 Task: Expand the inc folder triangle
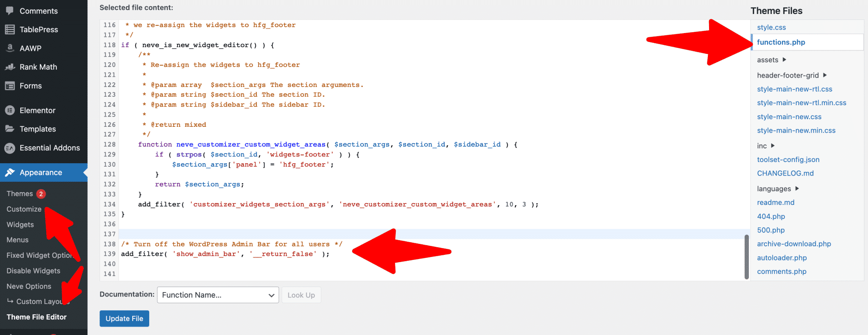click(x=773, y=145)
